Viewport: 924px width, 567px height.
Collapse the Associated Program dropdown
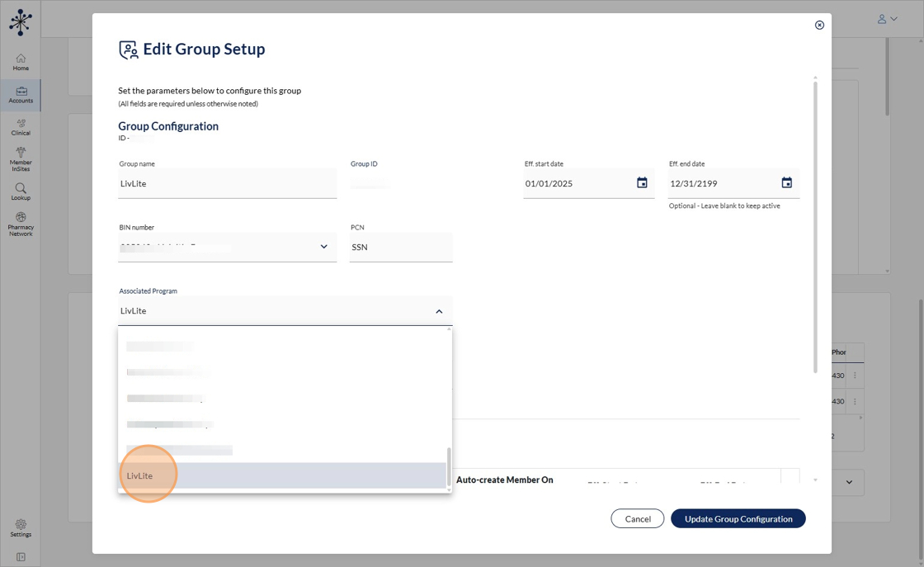[439, 311]
